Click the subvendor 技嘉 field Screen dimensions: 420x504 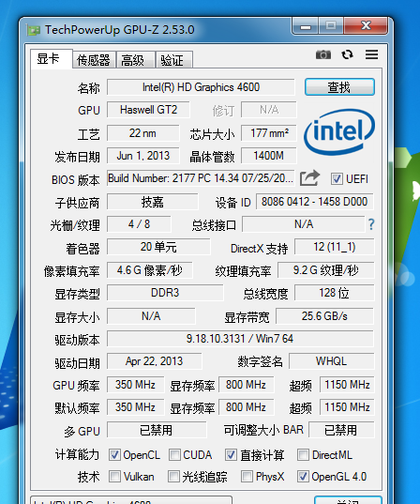point(153,202)
